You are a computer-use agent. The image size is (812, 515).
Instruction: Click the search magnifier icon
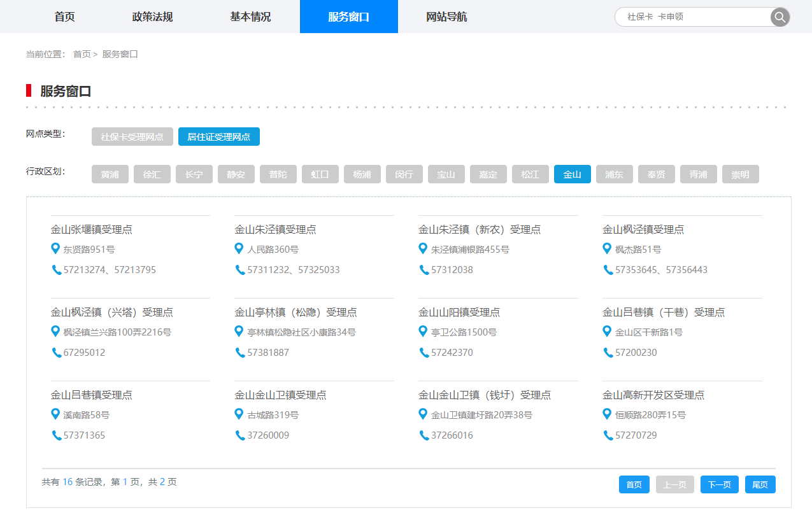pyautogui.click(x=780, y=17)
